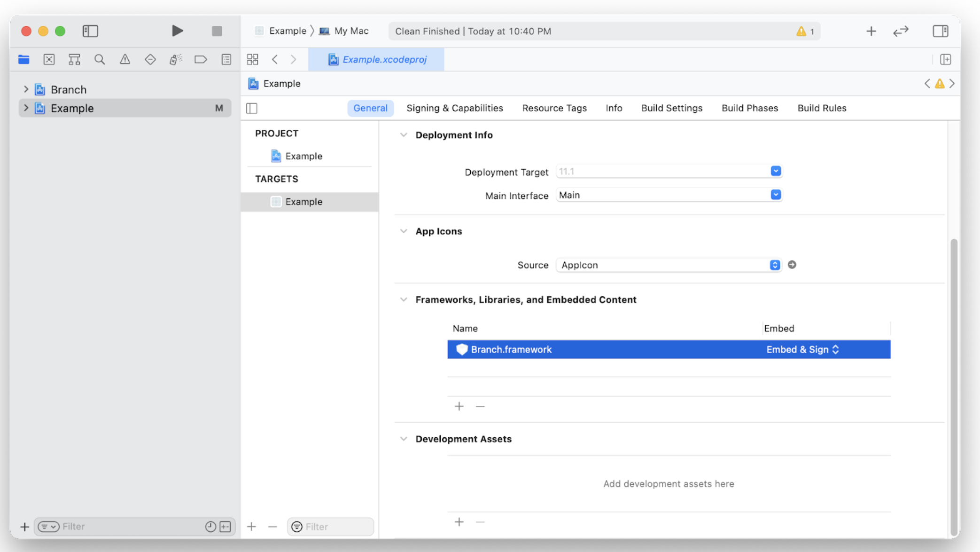980x552 pixels.
Task: Go forward in editor history
Action: [x=294, y=59]
